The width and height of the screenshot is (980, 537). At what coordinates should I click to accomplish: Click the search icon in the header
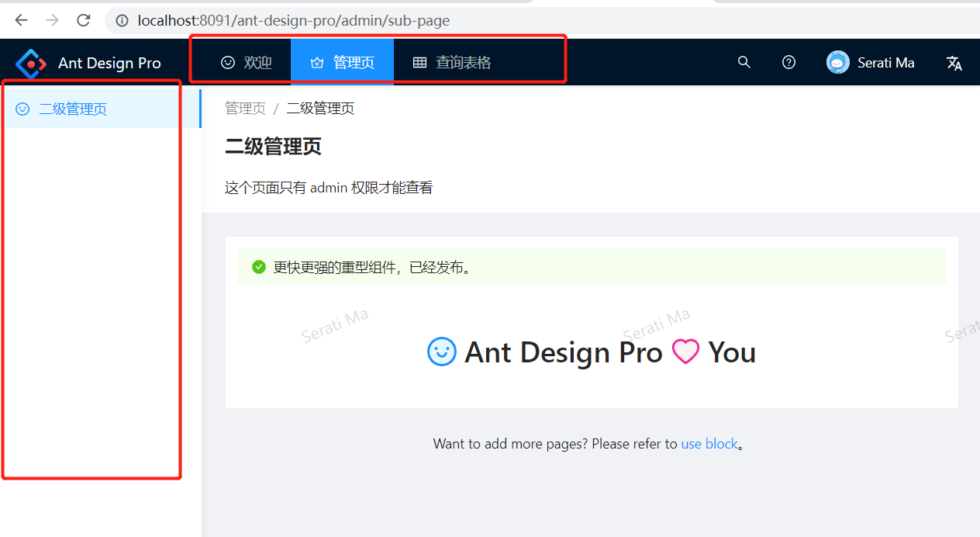[x=744, y=62]
